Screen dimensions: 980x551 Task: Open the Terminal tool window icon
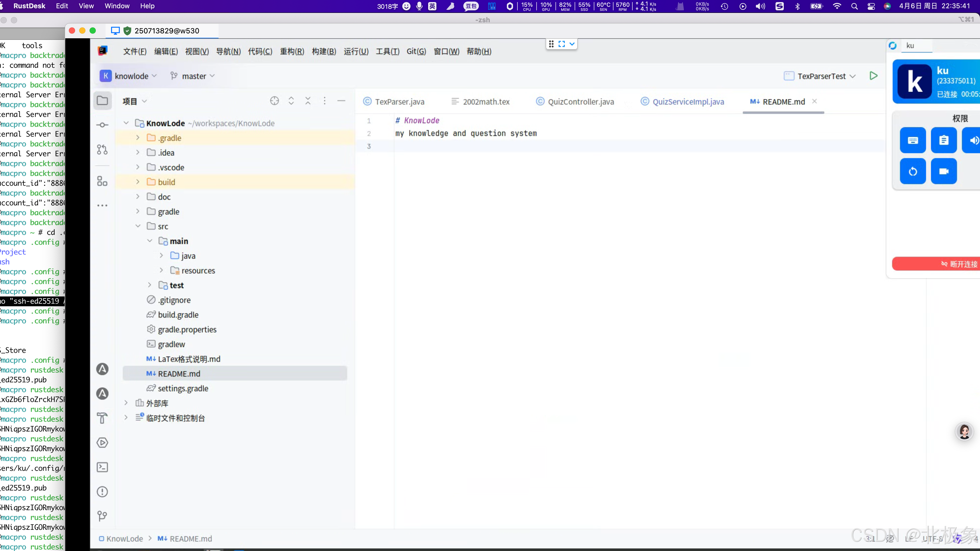(x=102, y=467)
